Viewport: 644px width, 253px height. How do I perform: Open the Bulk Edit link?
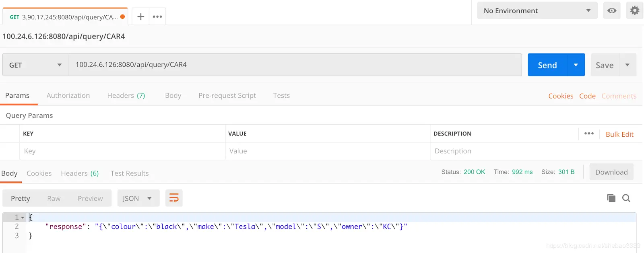click(619, 134)
